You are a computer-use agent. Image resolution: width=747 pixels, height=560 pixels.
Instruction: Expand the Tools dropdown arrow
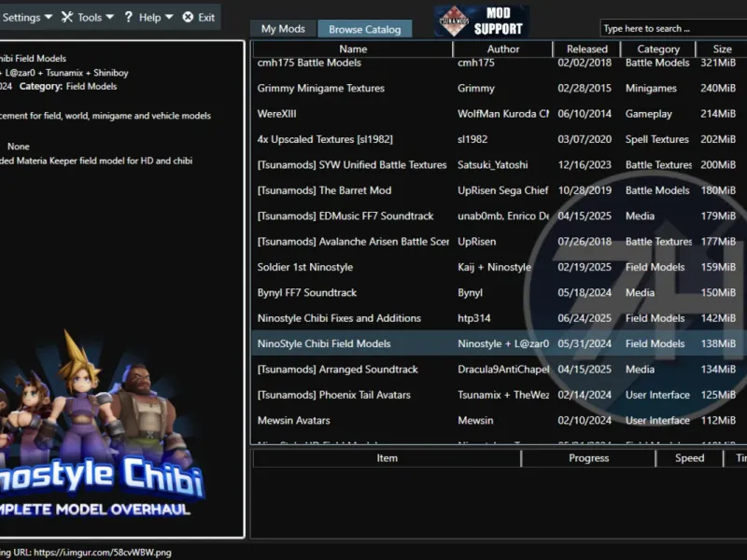pyautogui.click(x=109, y=17)
